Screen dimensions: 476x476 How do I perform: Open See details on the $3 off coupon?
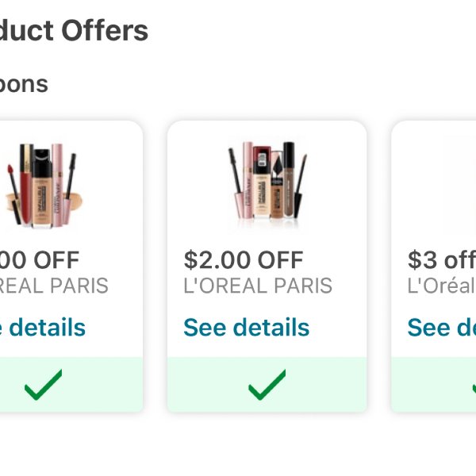[442, 327]
